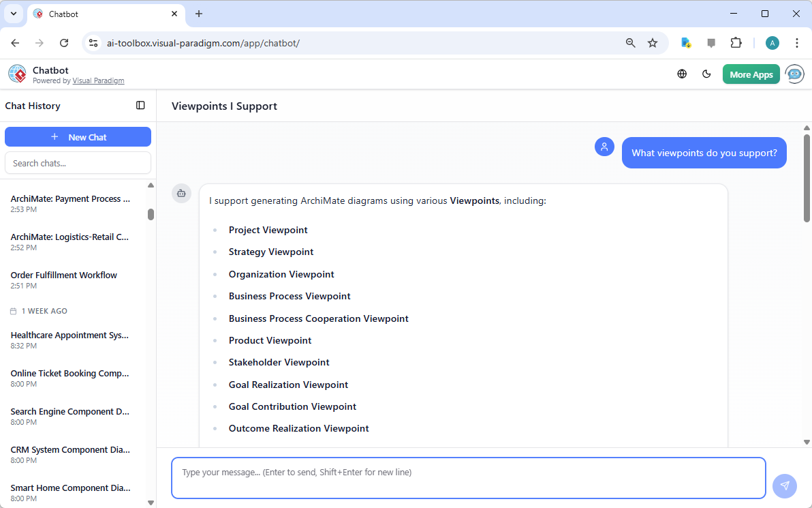This screenshot has height=508, width=812.
Task: Open the tab search dropdown arrow
Action: click(x=13, y=14)
